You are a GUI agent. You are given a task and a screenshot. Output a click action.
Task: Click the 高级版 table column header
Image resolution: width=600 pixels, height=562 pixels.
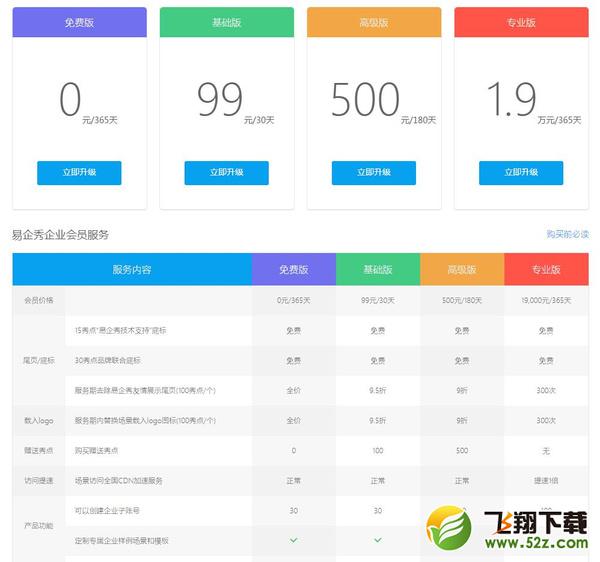pyautogui.click(x=462, y=269)
